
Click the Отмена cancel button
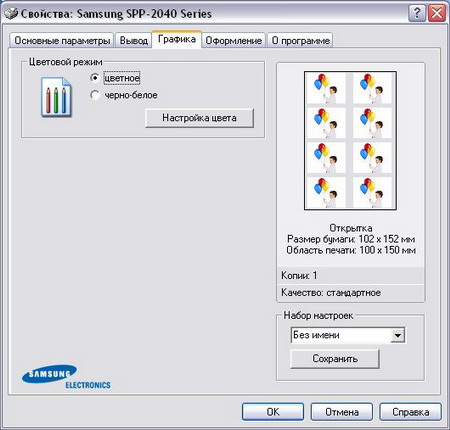pyautogui.click(x=342, y=412)
